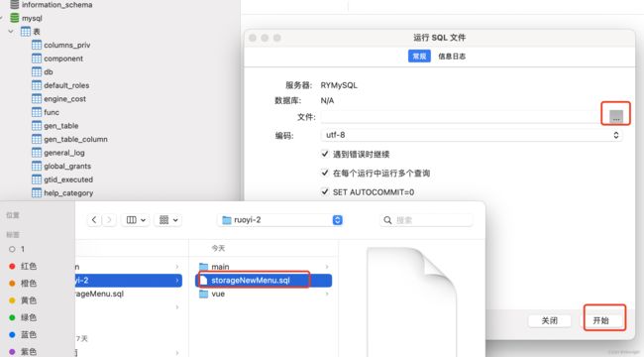Select the mysql database icon

pos(15,18)
